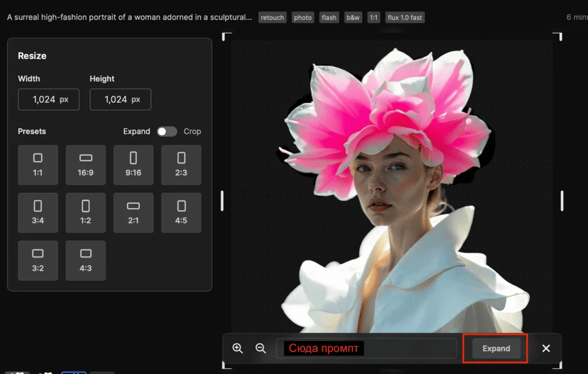Toggle the Expand/Crop switch

167,132
